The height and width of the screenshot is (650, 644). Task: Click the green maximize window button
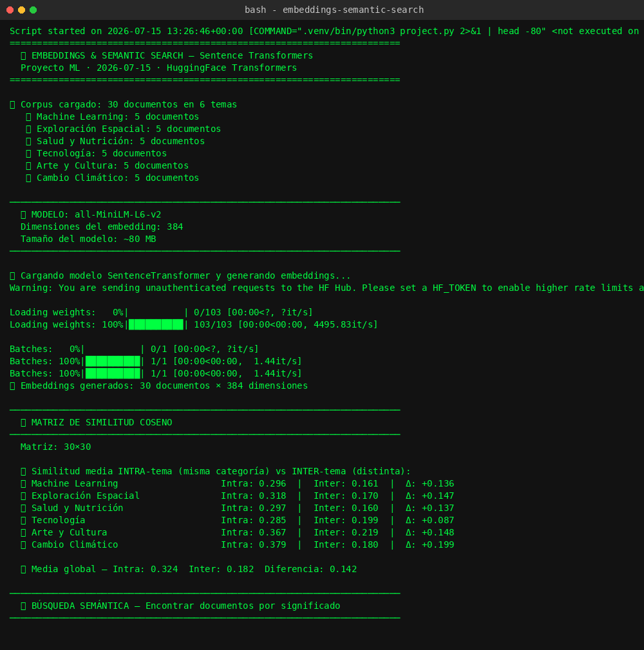[x=33, y=10]
